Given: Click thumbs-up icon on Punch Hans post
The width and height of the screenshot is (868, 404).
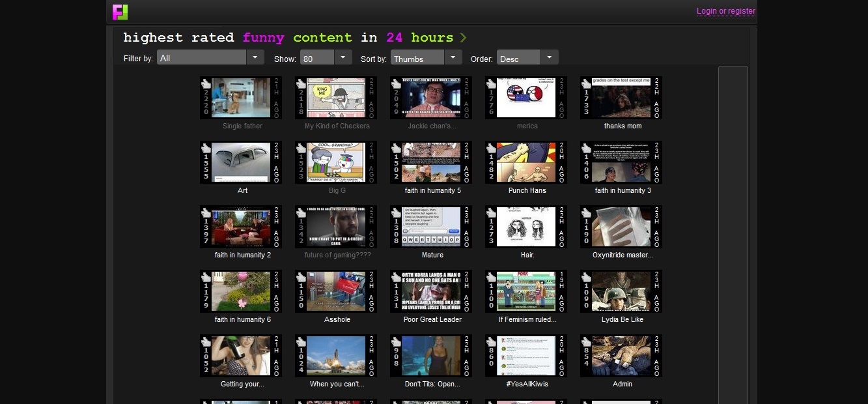Looking at the screenshot, I should click(x=492, y=148).
